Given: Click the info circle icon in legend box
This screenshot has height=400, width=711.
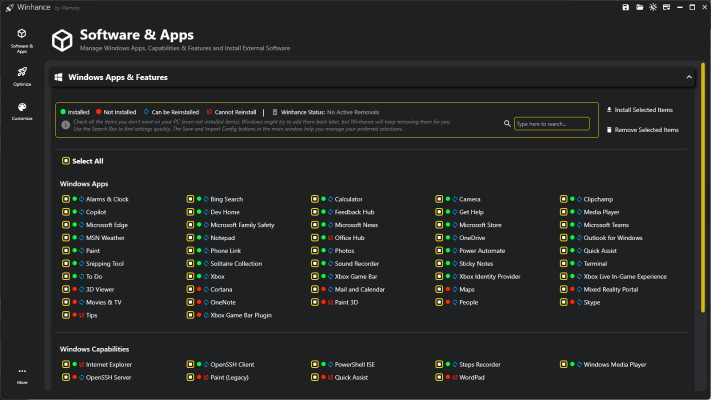Looking at the screenshot, I should click(66, 125).
